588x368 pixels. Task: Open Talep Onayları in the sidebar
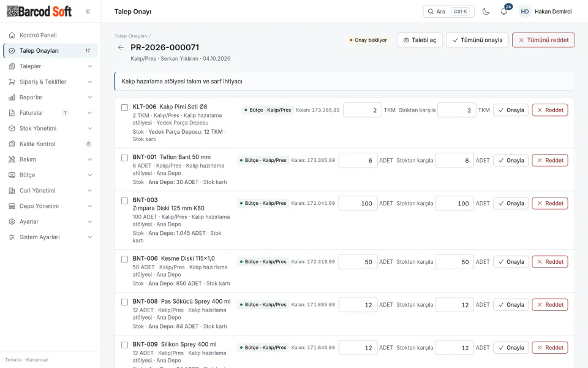tap(50, 51)
